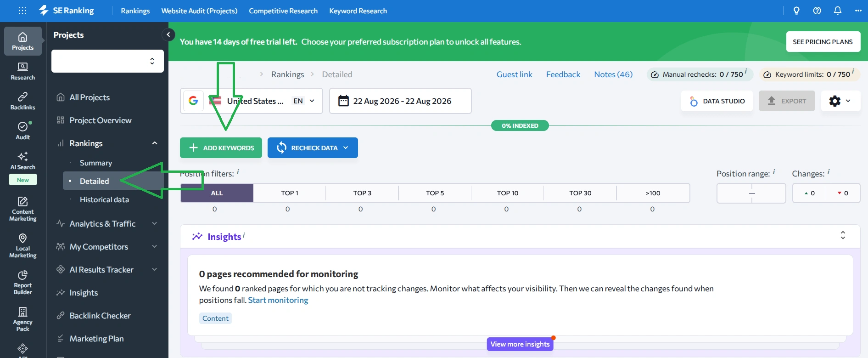Open the notifications bell
The image size is (868, 358).
[x=838, y=11]
